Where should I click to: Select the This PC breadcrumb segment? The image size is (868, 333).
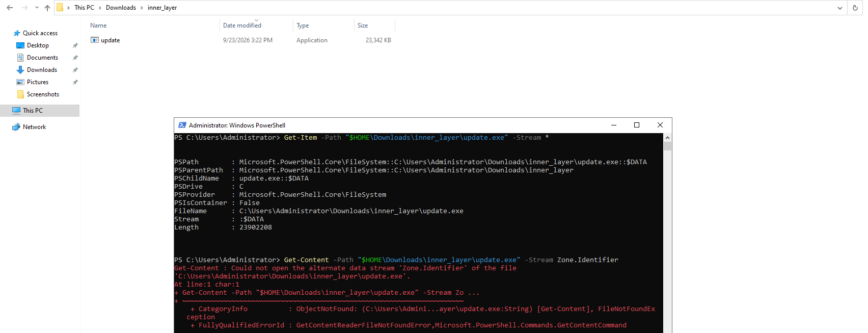click(84, 8)
